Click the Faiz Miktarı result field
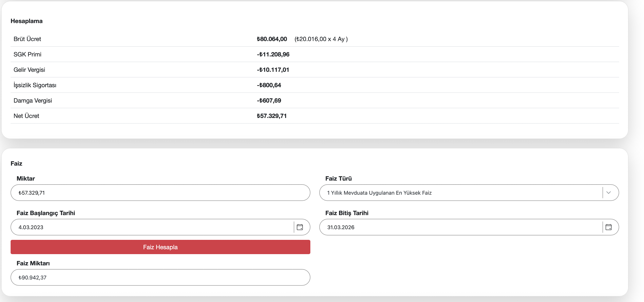644x302 pixels. [x=160, y=277]
